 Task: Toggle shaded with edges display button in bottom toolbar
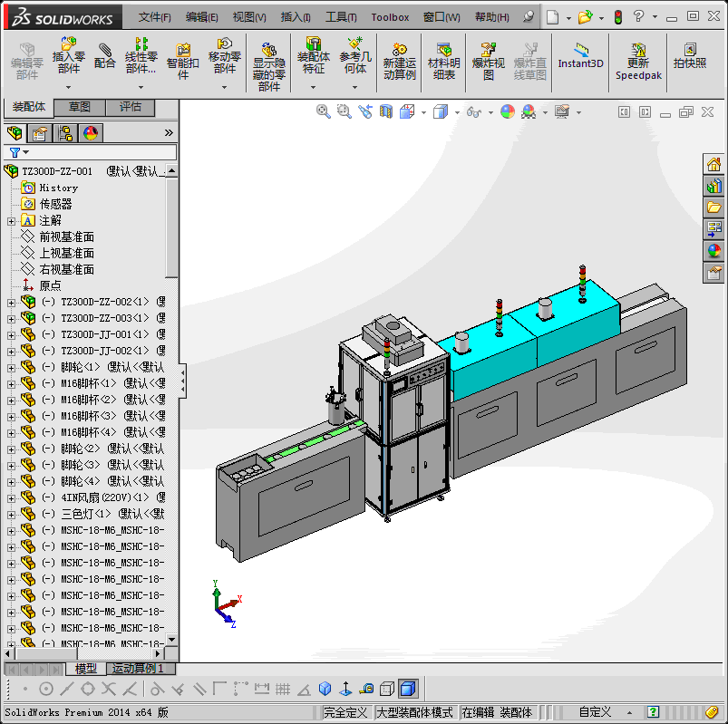click(408, 689)
